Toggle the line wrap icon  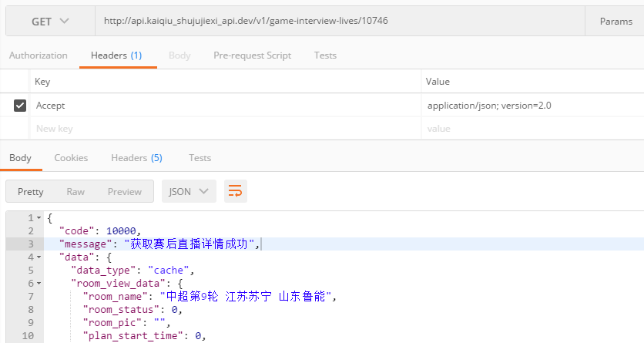coord(236,192)
